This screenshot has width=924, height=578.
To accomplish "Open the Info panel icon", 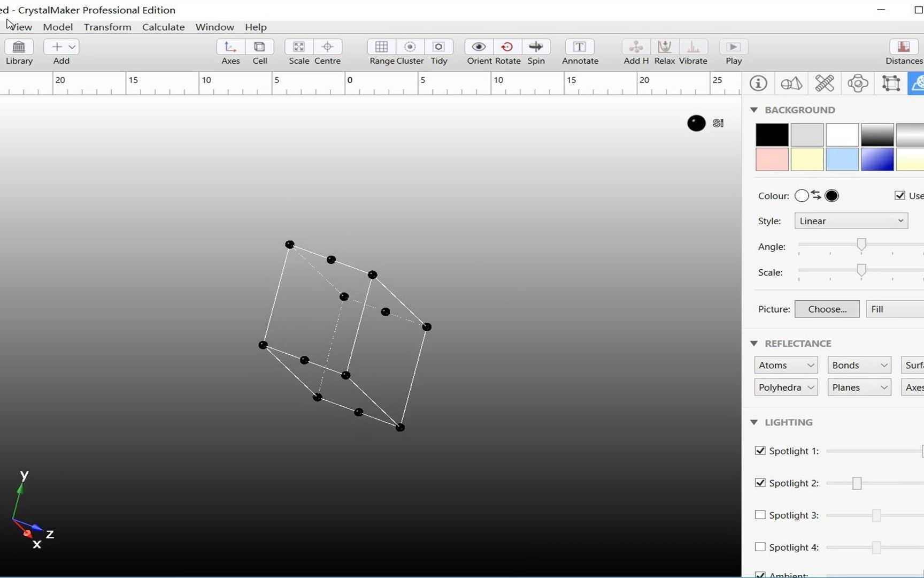I will tap(758, 83).
